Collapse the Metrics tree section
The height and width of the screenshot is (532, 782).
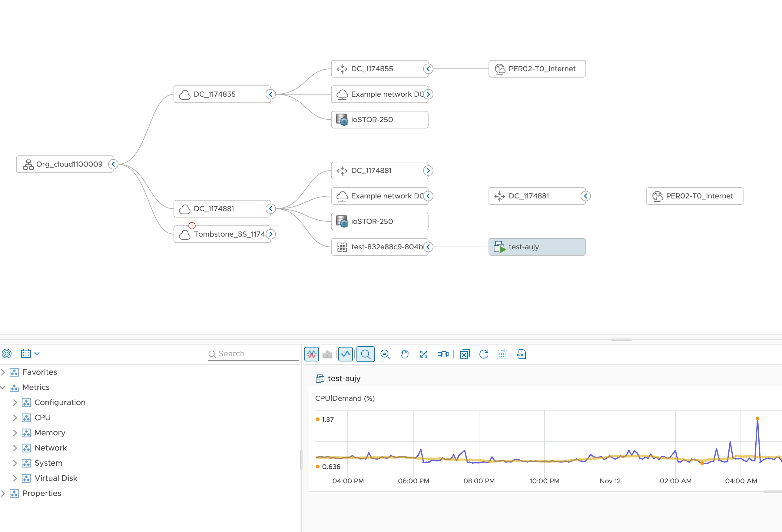[3, 387]
